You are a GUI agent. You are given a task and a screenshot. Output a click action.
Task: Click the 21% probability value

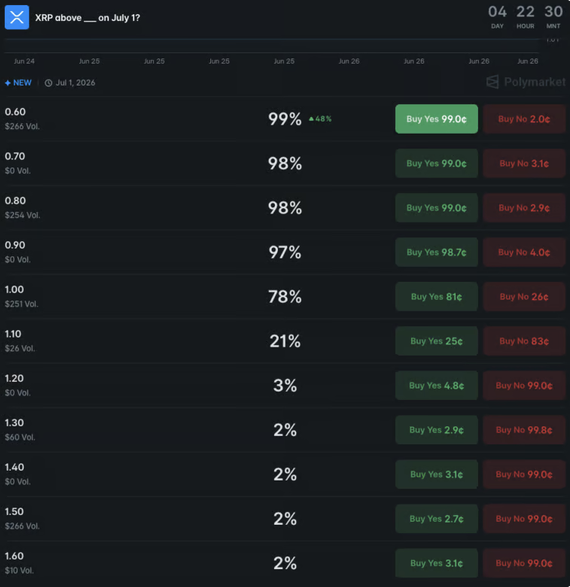(x=285, y=341)
